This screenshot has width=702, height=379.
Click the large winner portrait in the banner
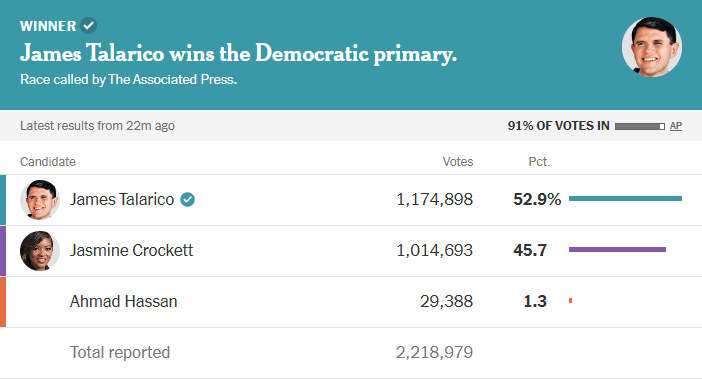tap(652, 47)
